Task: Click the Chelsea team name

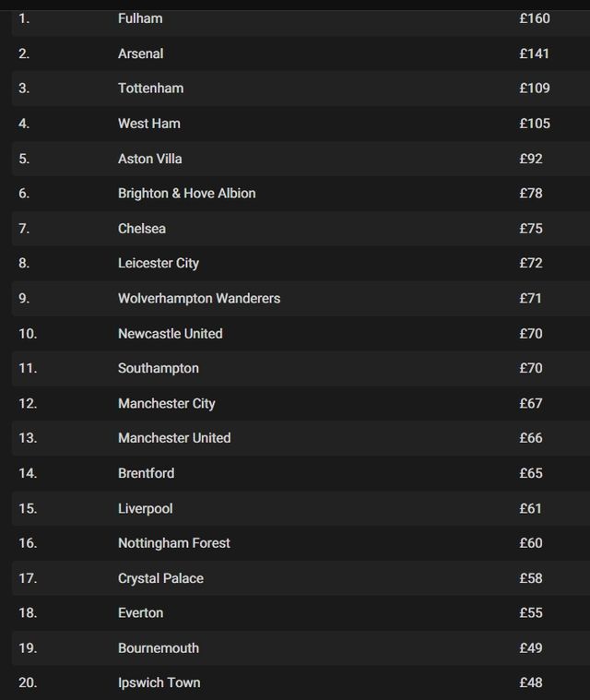Action: [142, 229]
